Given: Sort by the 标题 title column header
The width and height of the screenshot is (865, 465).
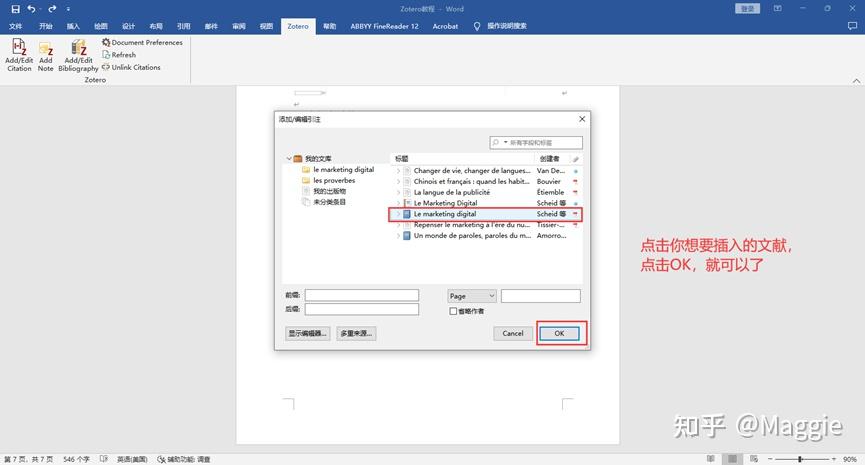Looking at the screenshot, I should (462, 158).
